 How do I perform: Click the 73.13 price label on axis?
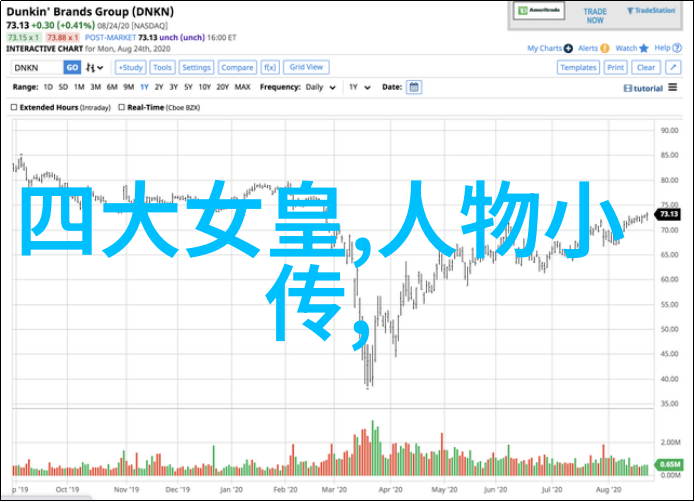tap(668, 214)
